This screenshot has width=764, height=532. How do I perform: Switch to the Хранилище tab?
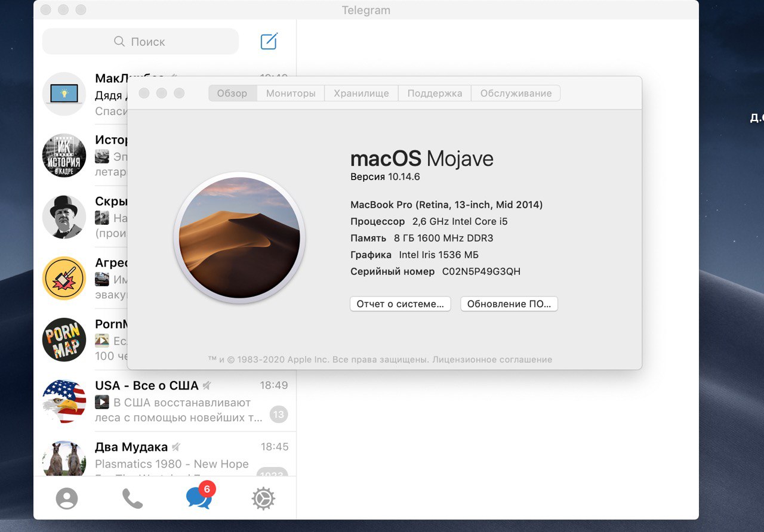(361, 93)
